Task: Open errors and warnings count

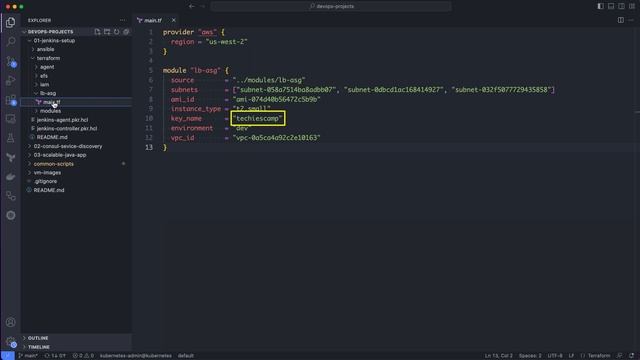Action: [83, 356]
